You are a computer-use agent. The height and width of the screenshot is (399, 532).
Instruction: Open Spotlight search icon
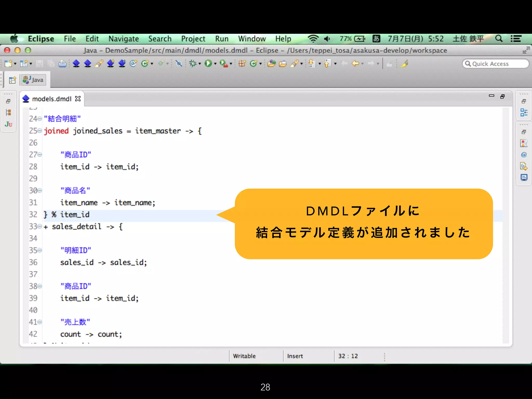[499, 39]
